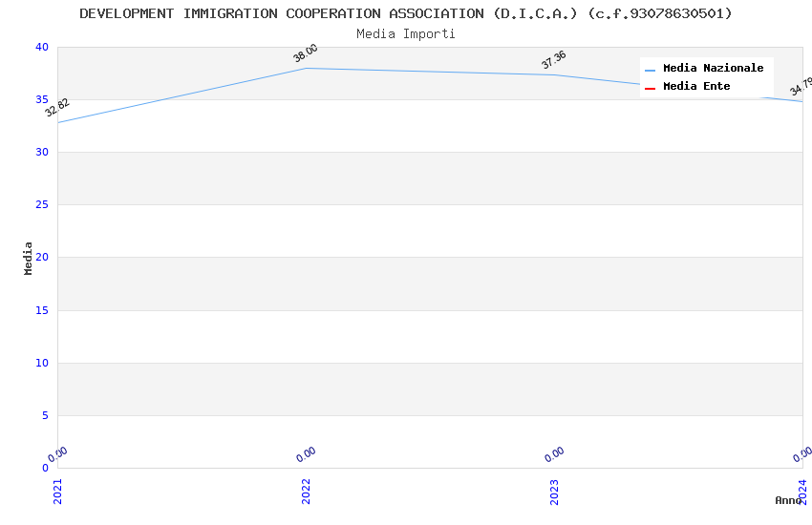Click the Media Importi chart subtitle
Image resolution: width=812 pixels, height=525 pixels.
[x=406, y=34]
